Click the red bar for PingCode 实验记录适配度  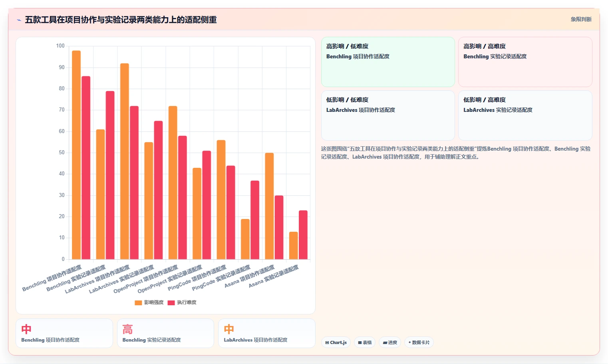[x=255, y=220]
